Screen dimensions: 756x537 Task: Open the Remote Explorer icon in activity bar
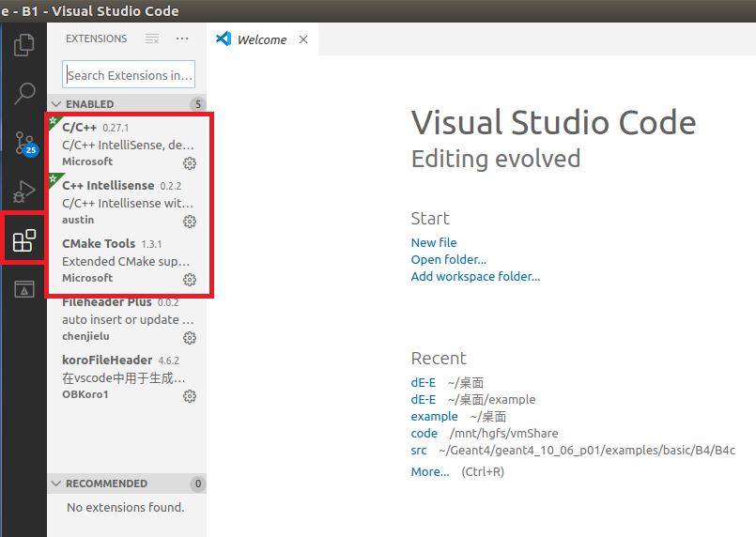23,289
